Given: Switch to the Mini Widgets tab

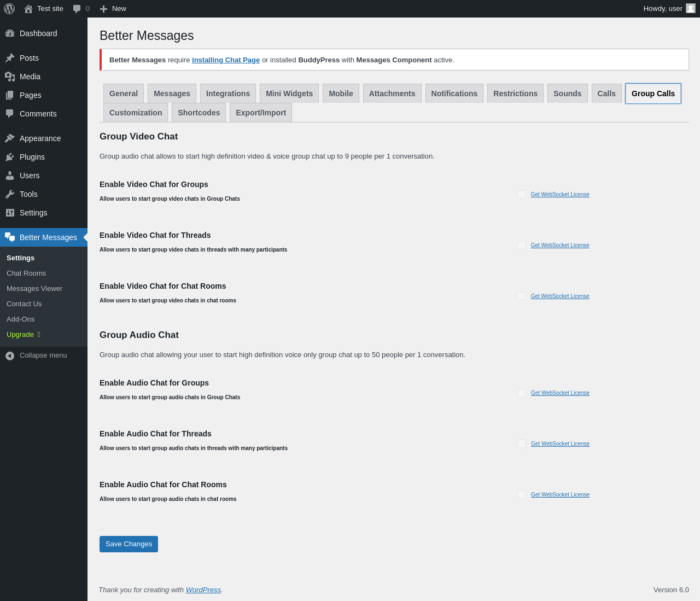Looking at the screenshot, I should (289, 94).
